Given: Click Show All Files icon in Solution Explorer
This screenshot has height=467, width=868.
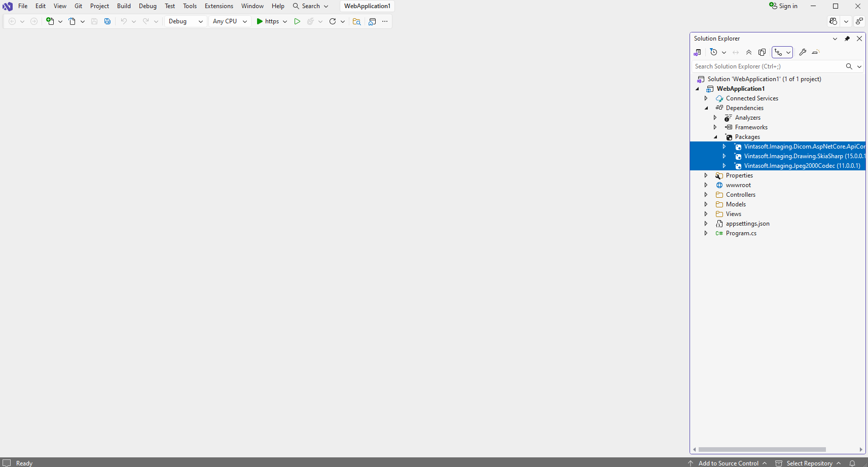Looking at the screenshot, I should 762,52.
